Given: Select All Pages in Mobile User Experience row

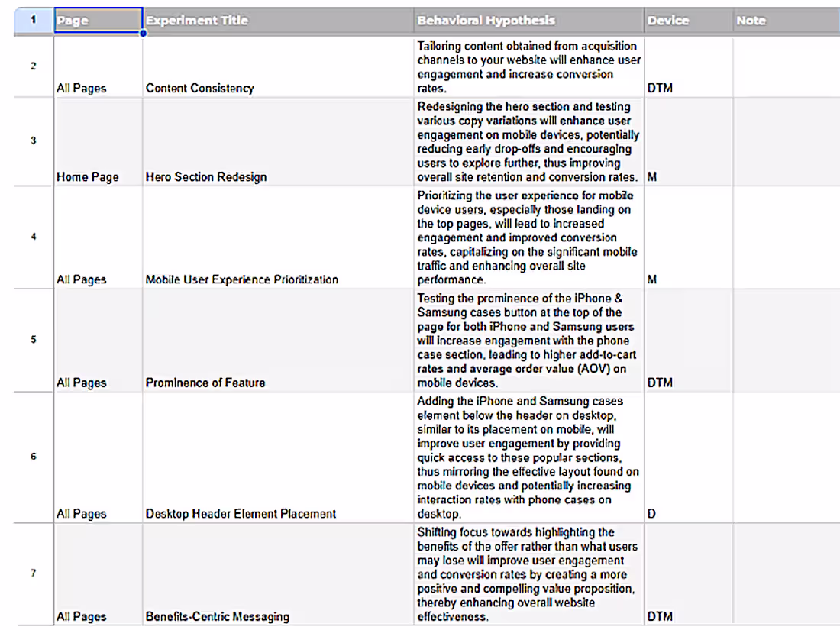Looking at the screenshot, I should (x=98, y=237).
